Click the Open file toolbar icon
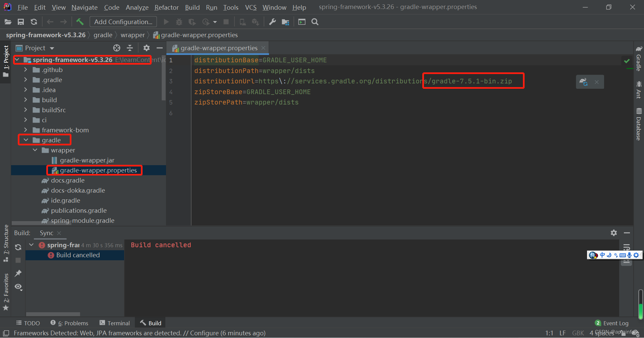This screenshot has height=338, width=644. (8, 22)
